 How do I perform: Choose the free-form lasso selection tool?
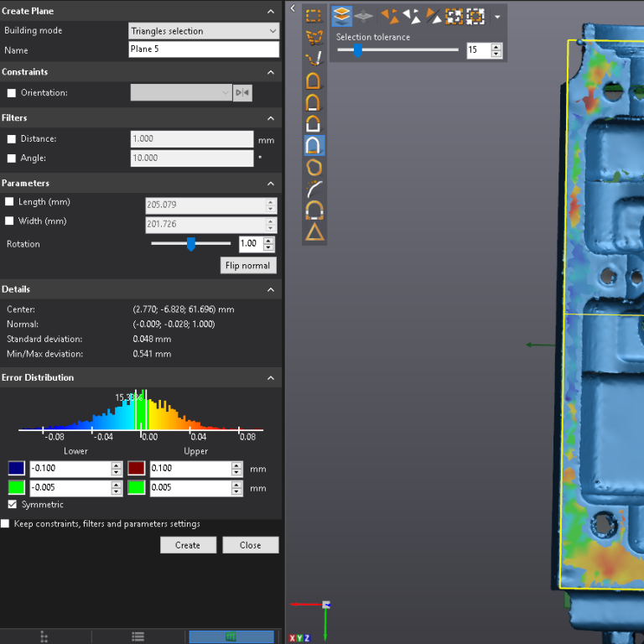coord(314,37)
